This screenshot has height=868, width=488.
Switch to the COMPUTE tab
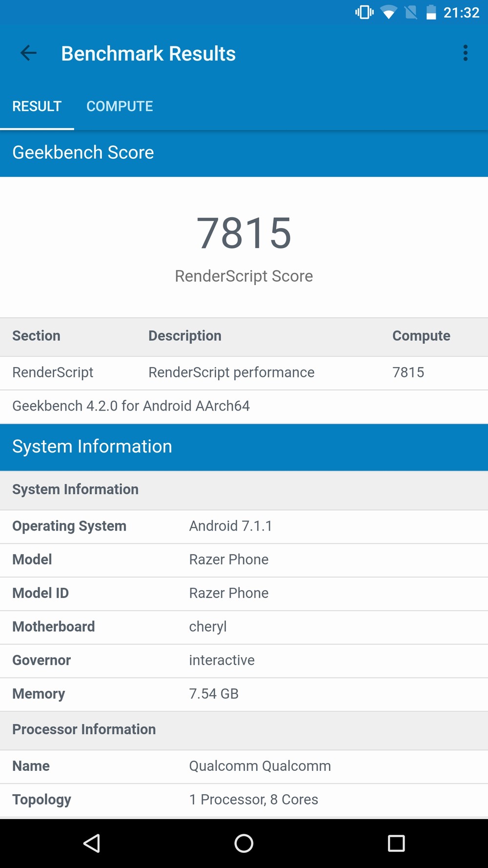[120, 106]
